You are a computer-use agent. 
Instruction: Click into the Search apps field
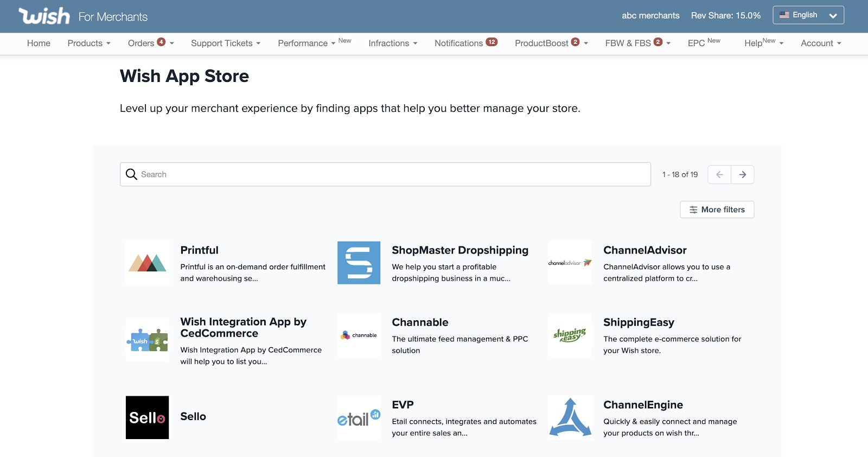[x=385, y=174]
